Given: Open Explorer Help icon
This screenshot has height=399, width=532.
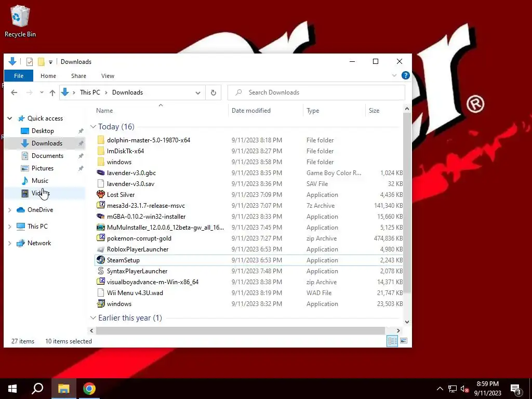Looking at the screenshot, I should (405, 75).
